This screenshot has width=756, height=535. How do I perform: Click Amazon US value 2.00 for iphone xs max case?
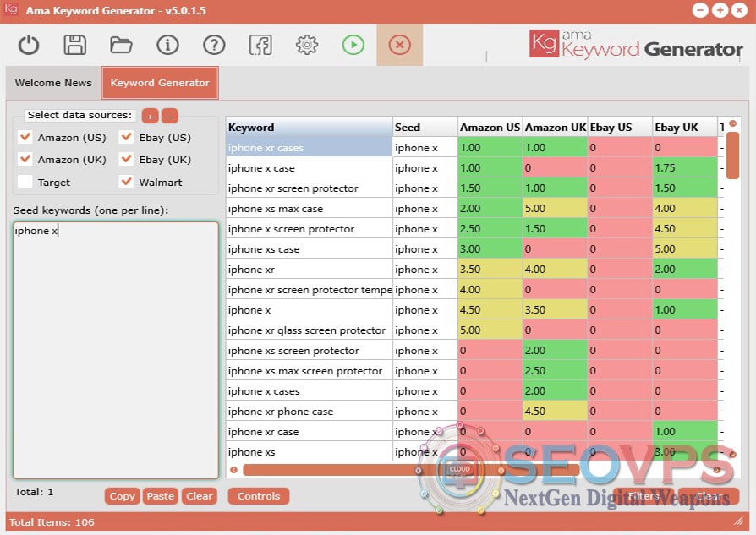[490, 208]
